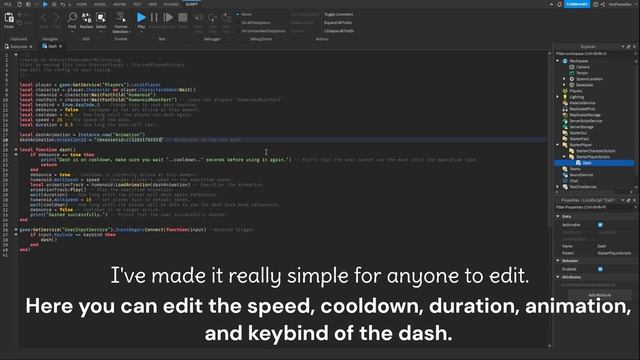Click the Stop playback square
Screen dimensions: 640x360
(x=183, y=17)
